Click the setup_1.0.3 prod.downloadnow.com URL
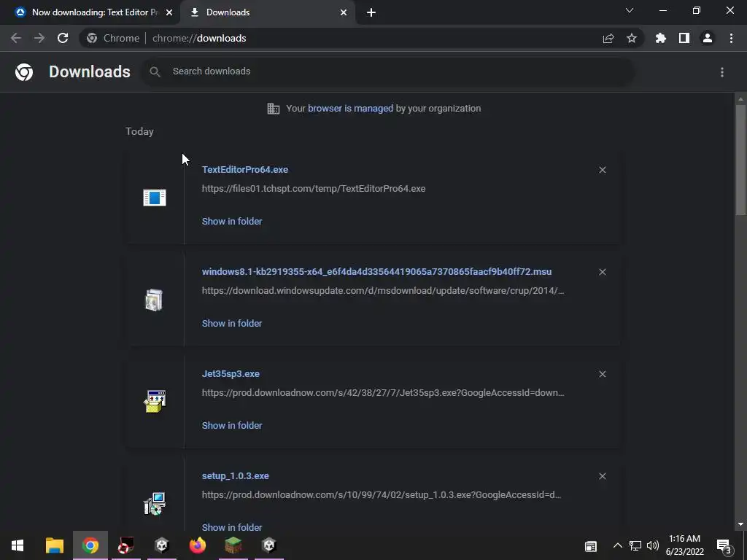Viewport: 747px width, 560px height. (x=382, y=495)
